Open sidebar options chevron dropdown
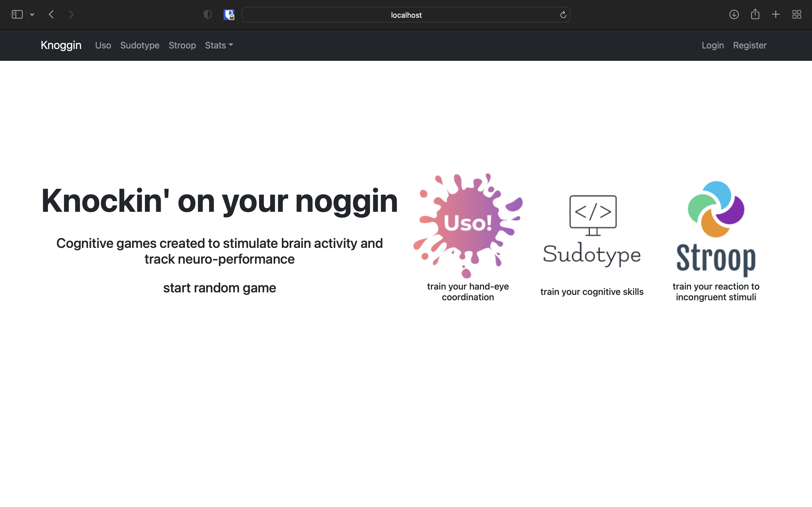 coord(32,14)
